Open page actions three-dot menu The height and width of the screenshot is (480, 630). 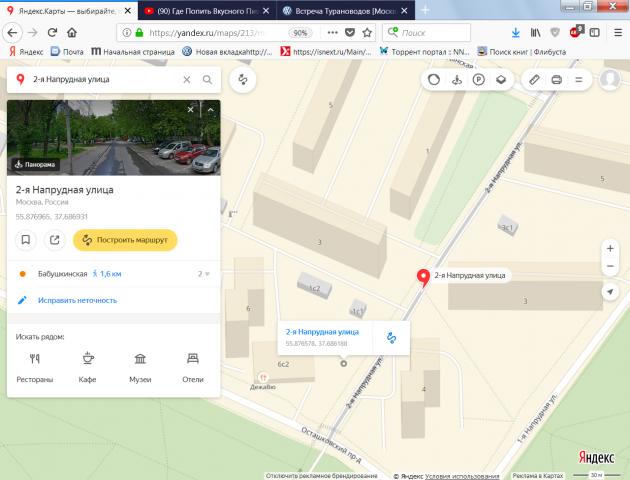(x=333, y=33)
